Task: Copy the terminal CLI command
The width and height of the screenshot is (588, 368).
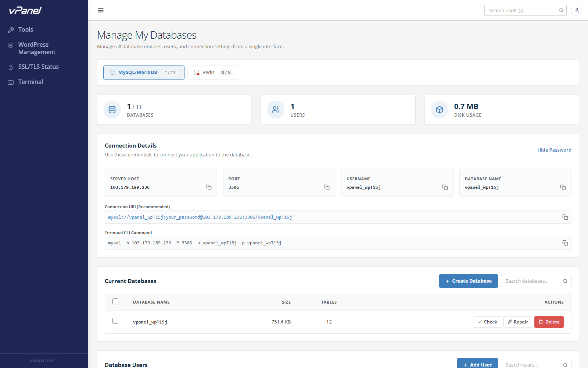Action: [565, 243]
